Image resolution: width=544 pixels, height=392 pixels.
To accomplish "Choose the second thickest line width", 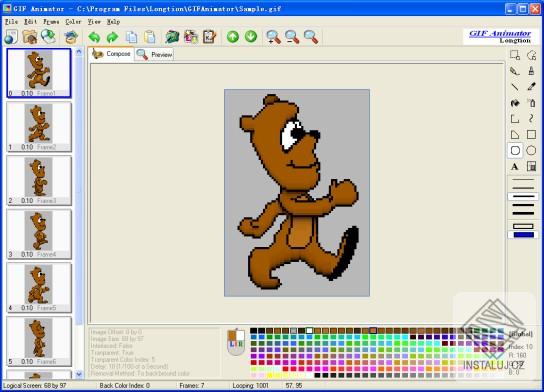I will tap(523, 205).
